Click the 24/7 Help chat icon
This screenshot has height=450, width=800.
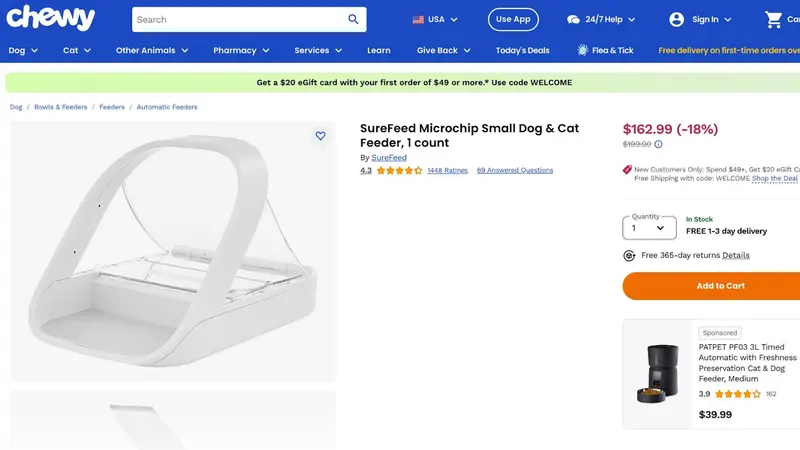[573, 19]
